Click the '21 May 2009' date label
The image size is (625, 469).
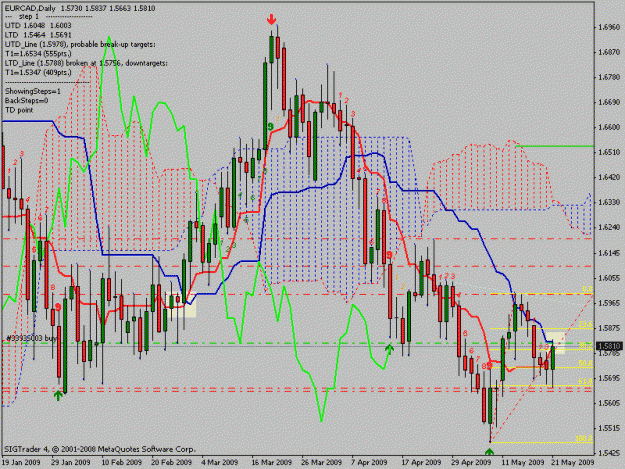click(x=573, y=462)
